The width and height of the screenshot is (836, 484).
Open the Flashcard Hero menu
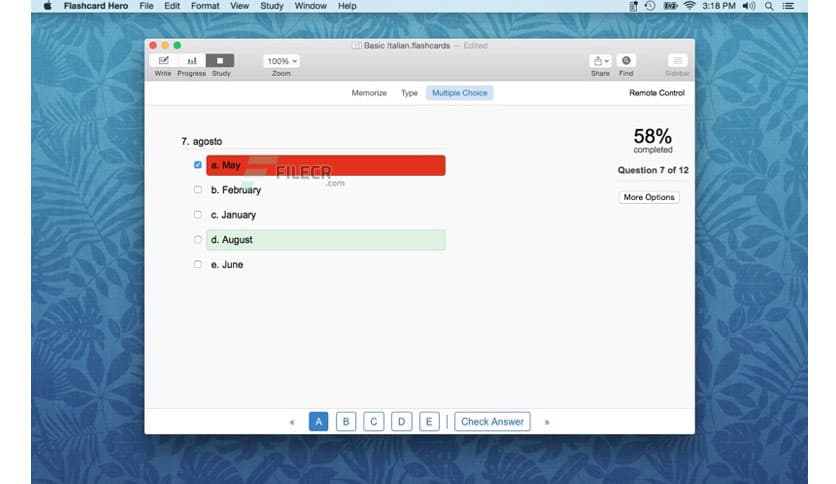(x=95, y=6)
